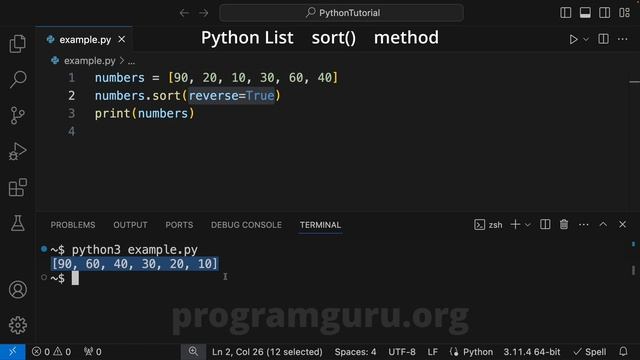Switch to the PORTS tab
Viewport: 640px width, 360px height.
point(179,225)
